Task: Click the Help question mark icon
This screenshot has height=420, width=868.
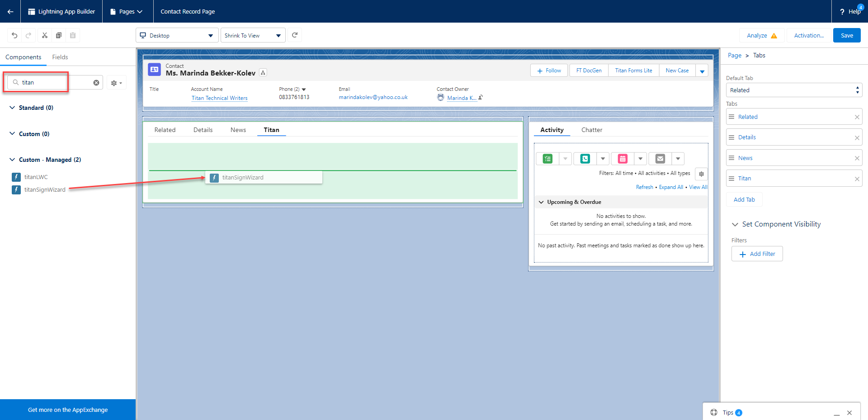Action: pyautogui.click(x=842, y=12)
